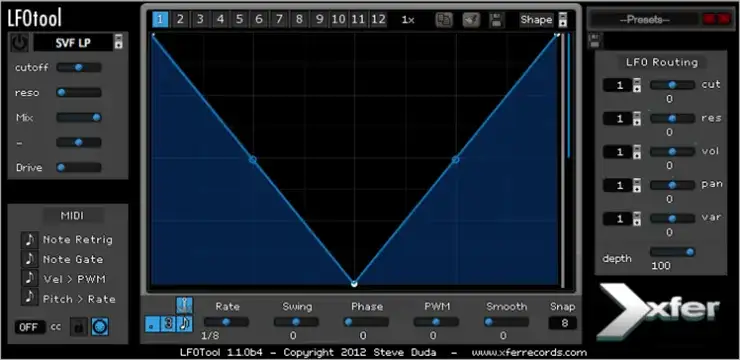The width and height of the screenshot is (740, 360).
Task: Toggle the Pitch > Rate icon
Action: 29,298
